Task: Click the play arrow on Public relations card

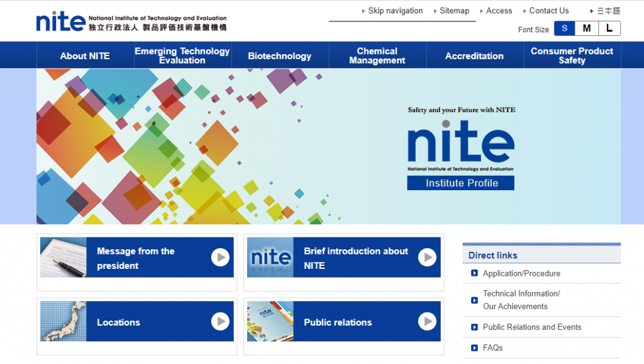Action: pos(427,321)
